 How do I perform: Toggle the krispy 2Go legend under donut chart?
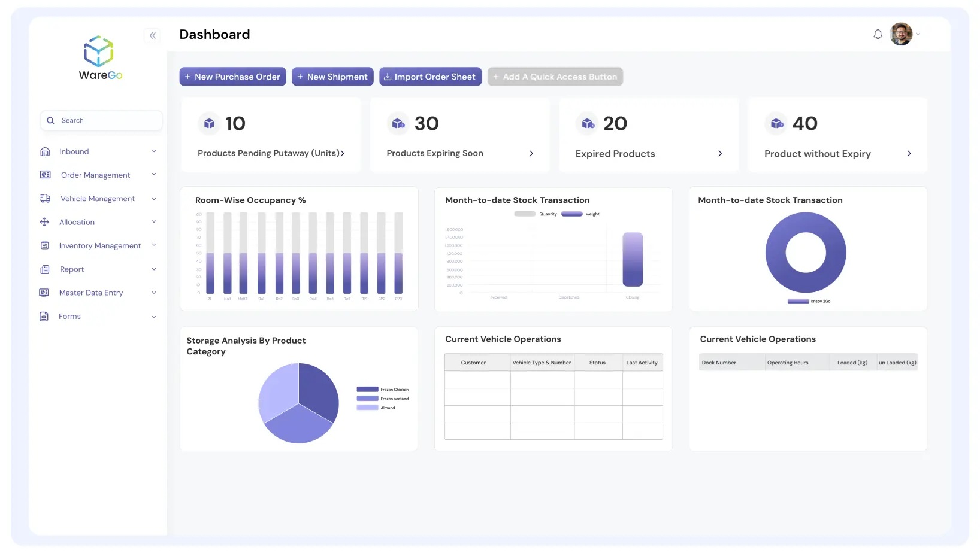point(809,301)
